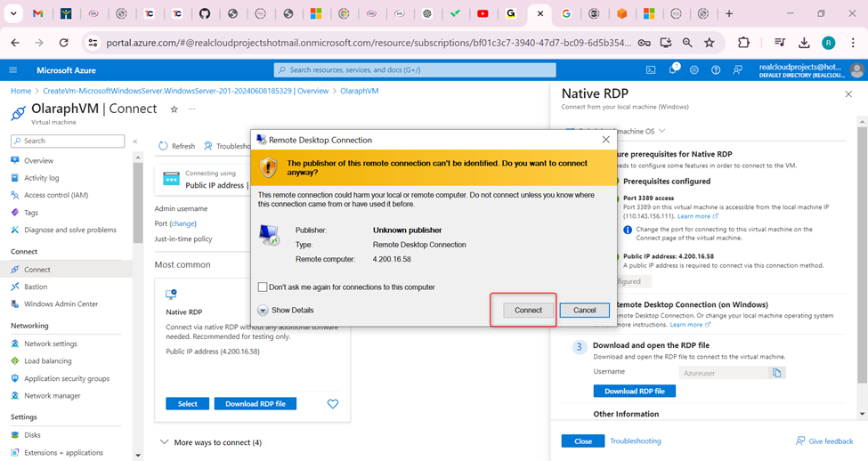Close the Native RDP panel with X
Screen dimensions: 868x461
pos(848,94)
